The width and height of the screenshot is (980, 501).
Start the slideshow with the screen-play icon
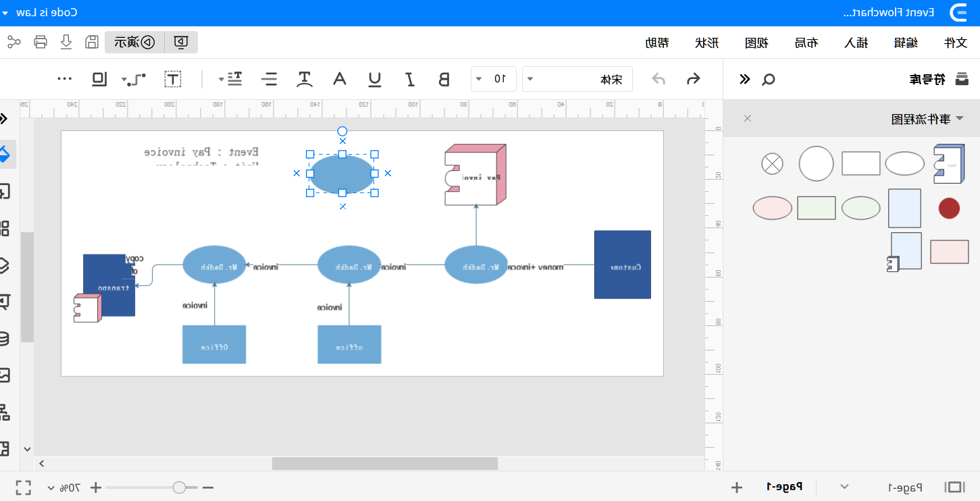tap(181, 42)
